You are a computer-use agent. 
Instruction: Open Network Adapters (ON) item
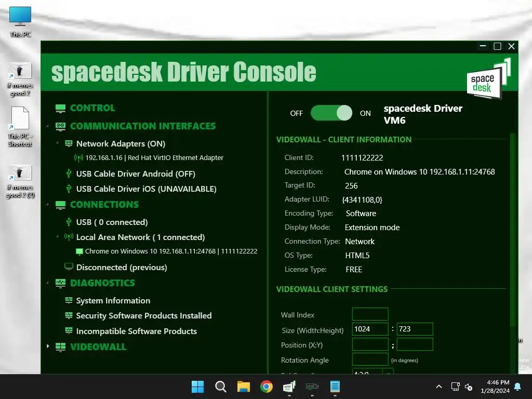pyautogui.click(x=121, y=143)
